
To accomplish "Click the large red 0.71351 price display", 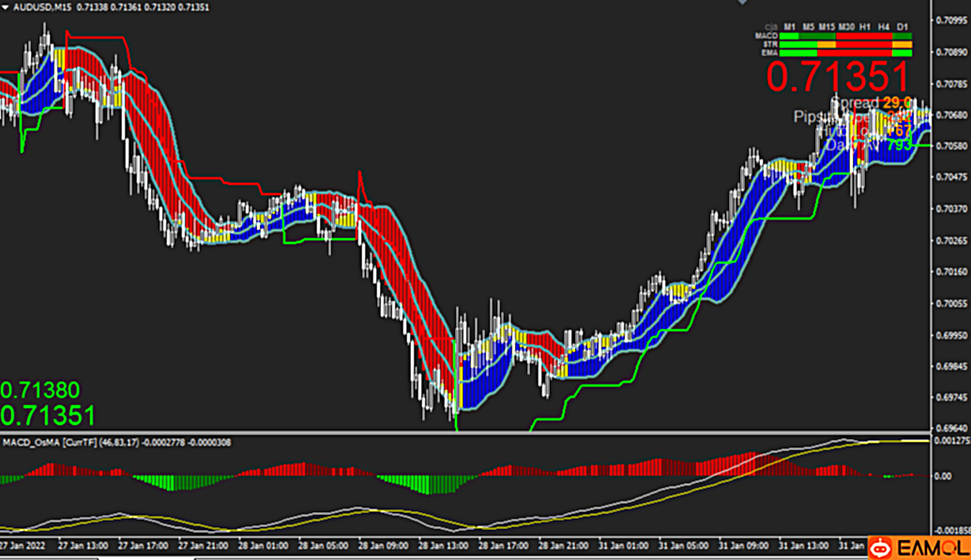I will [x=838, y=76].
